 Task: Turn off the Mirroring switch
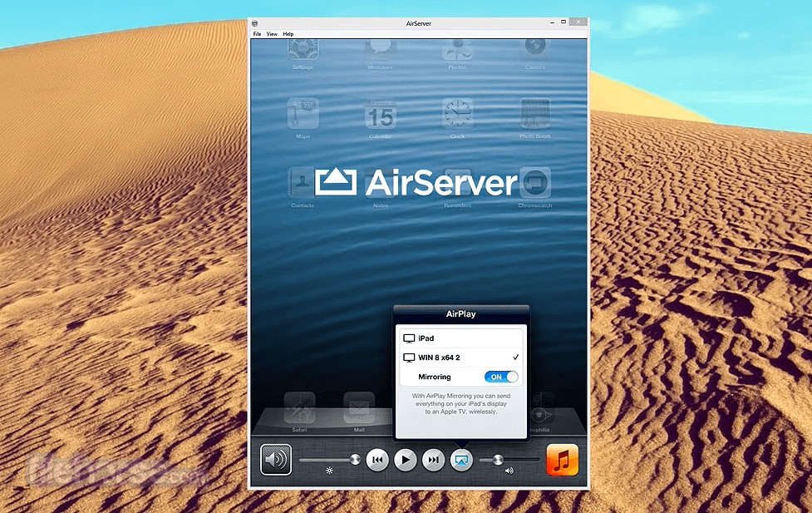[x=501, y=377]
